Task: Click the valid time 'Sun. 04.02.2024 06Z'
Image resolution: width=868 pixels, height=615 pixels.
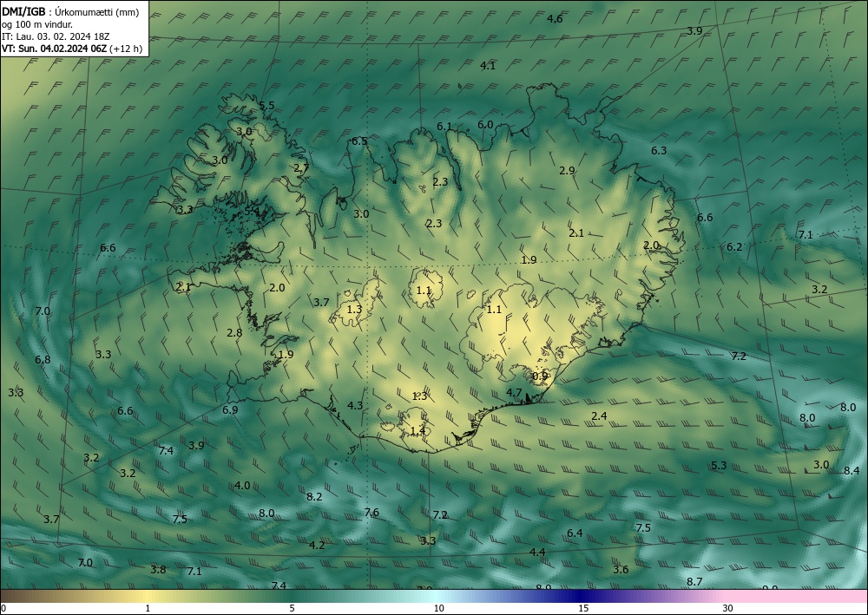Action: pyautogui.click(x=62, y=49)
